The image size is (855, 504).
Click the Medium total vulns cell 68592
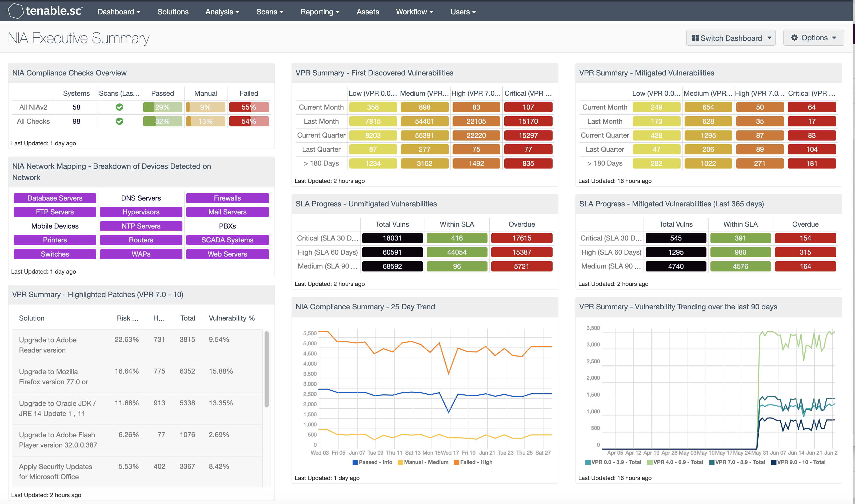[x=392, y=267]
